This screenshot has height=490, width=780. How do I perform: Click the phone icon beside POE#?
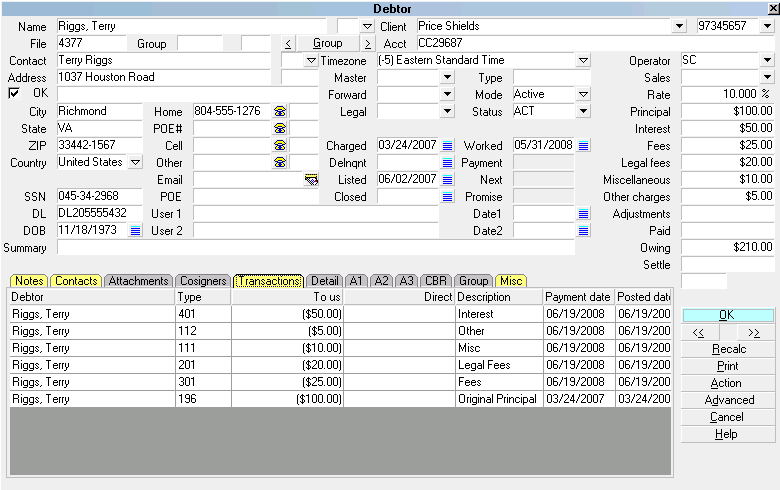280,128
